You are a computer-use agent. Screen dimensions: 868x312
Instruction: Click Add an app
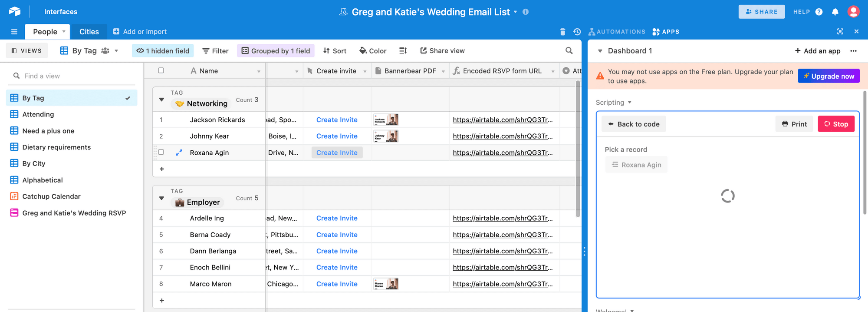(x=818, y=51)
